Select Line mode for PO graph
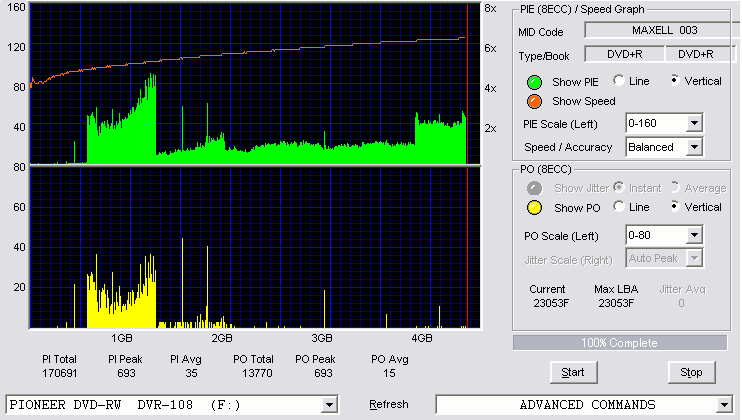Screen dimensions: 742x420 [619, 206]
